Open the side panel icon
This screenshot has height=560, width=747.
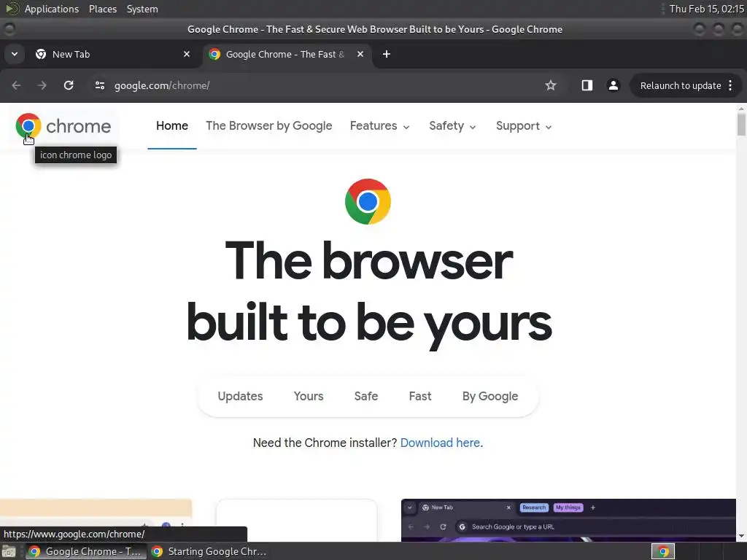[587, 85]
